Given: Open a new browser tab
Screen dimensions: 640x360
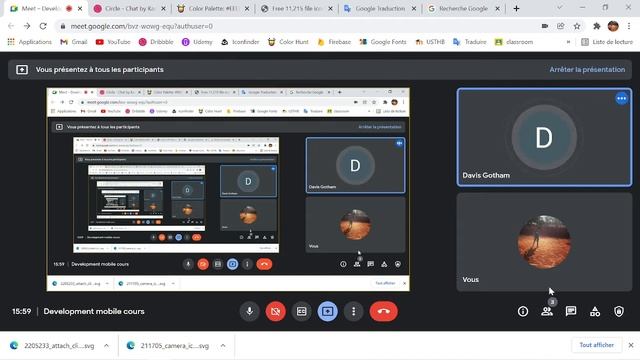Looking at the screenshot, I should click(x=516, y=9).
